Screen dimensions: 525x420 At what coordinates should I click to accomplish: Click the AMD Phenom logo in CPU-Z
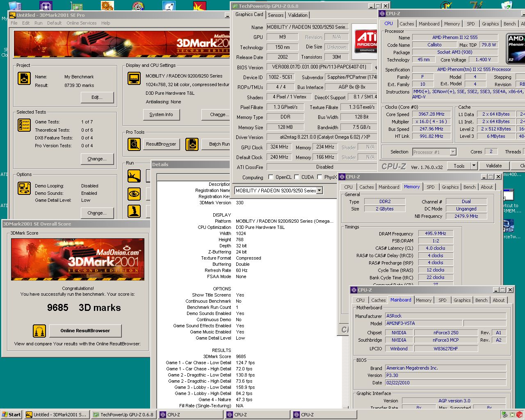(x=516, y=48)
